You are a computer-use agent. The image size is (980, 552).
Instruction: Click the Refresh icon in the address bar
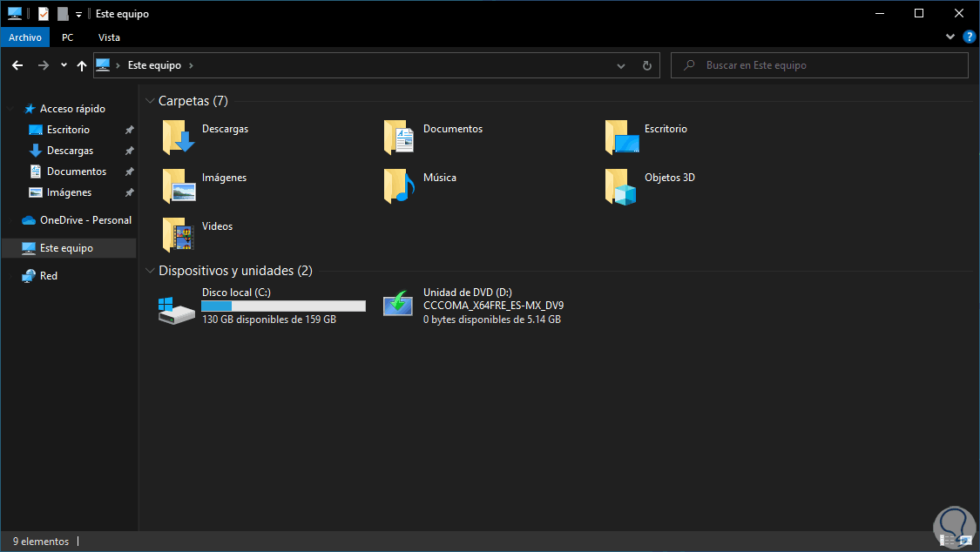[645, 64]
